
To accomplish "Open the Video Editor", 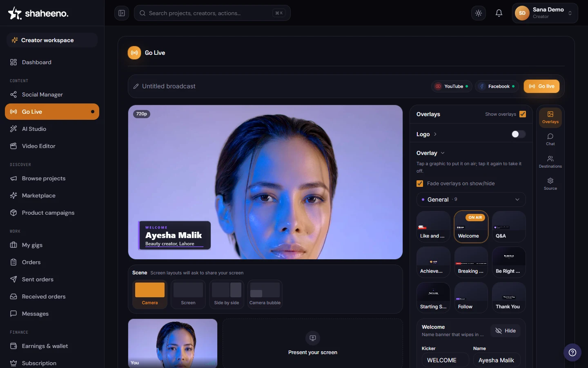I will (x=52, y=146).
